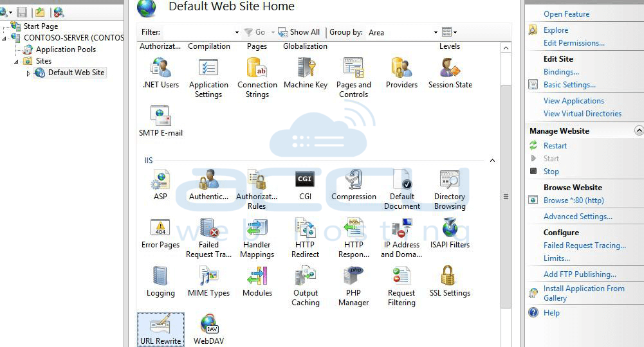Click Open Feature action link
The height and width of the screenshot is (347, 644).
(x=566, y=14)
